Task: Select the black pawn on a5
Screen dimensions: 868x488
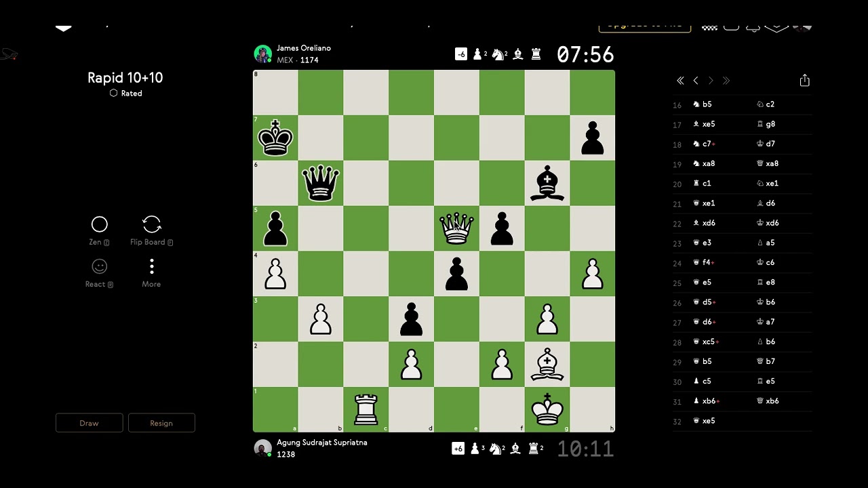Action: point(275,228)
